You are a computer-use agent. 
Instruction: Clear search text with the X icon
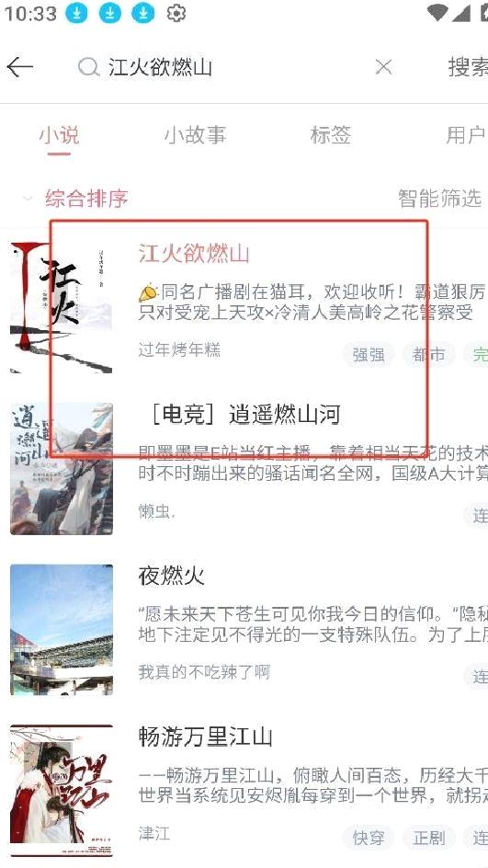coord(383,67)
